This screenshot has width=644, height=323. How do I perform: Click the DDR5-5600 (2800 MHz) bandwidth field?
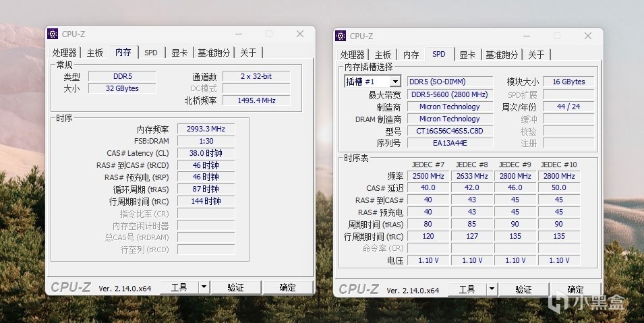tap(450, 94)
